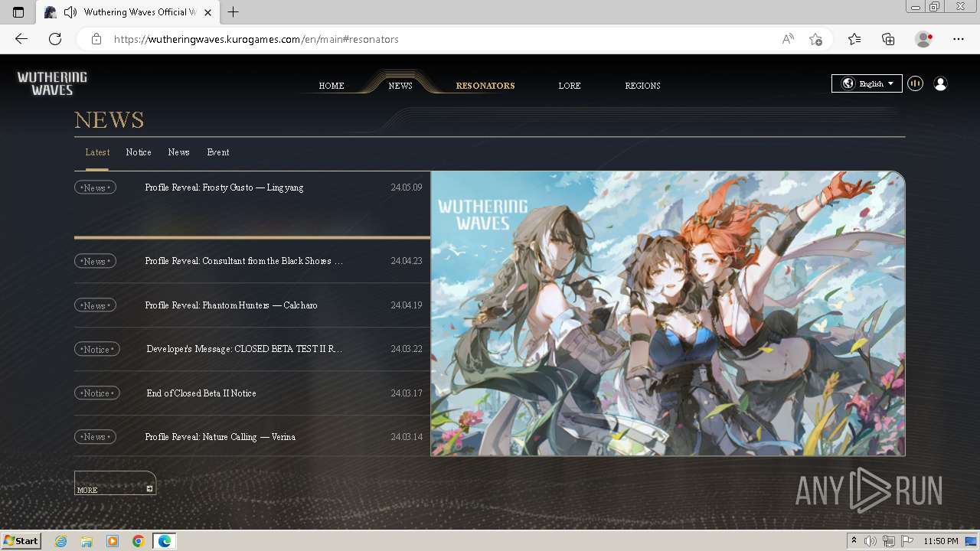Open End of Closed Beta II Notice
Viewport: 980px width, 551px height.
coord(201,393)
